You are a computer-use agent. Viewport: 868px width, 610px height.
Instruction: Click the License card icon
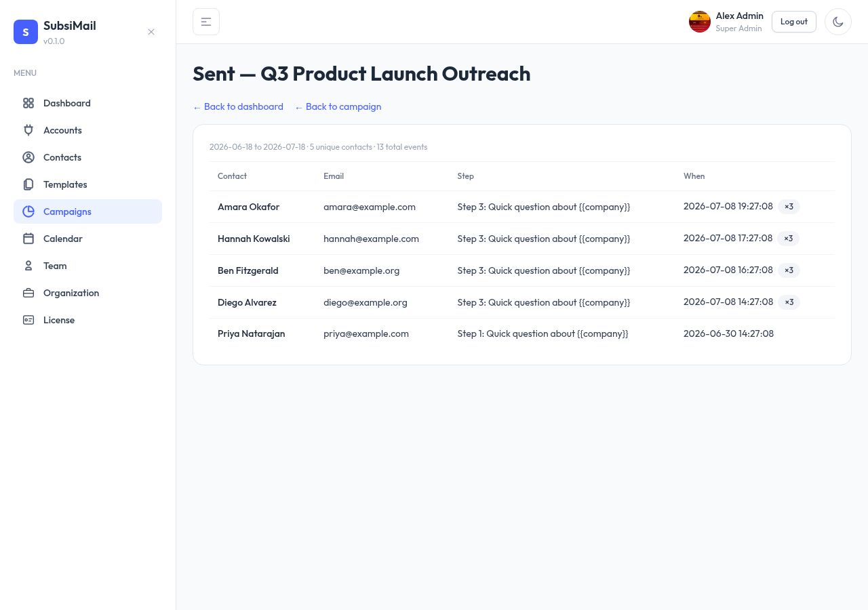(x=28, y=320)
